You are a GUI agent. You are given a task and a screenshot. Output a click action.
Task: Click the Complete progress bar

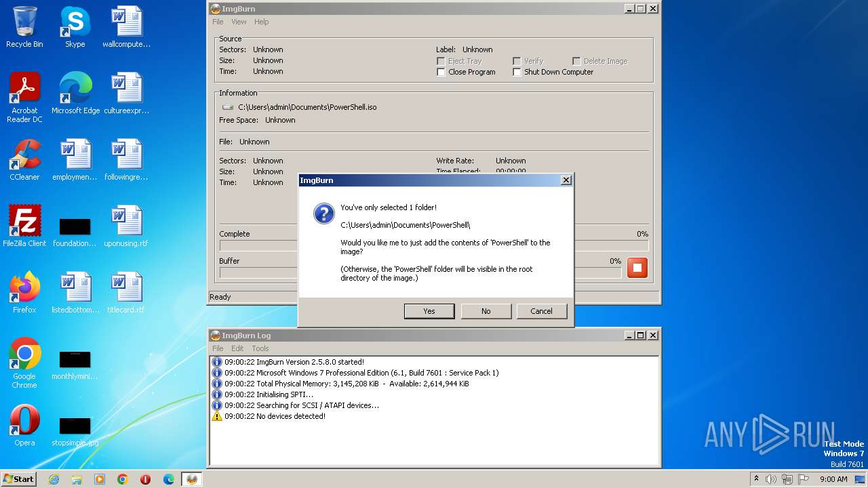(x=434, y=245)
